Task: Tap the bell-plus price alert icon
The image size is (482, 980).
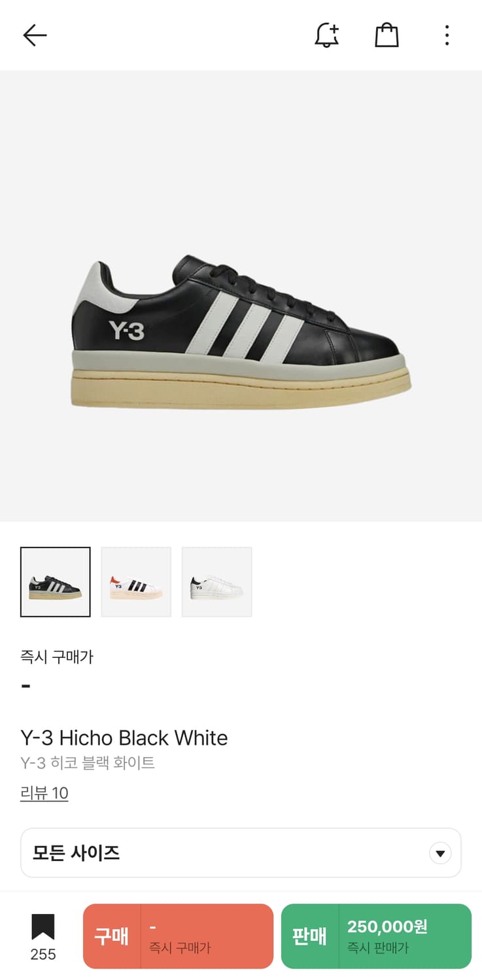Action: click(x=326, y=35)
